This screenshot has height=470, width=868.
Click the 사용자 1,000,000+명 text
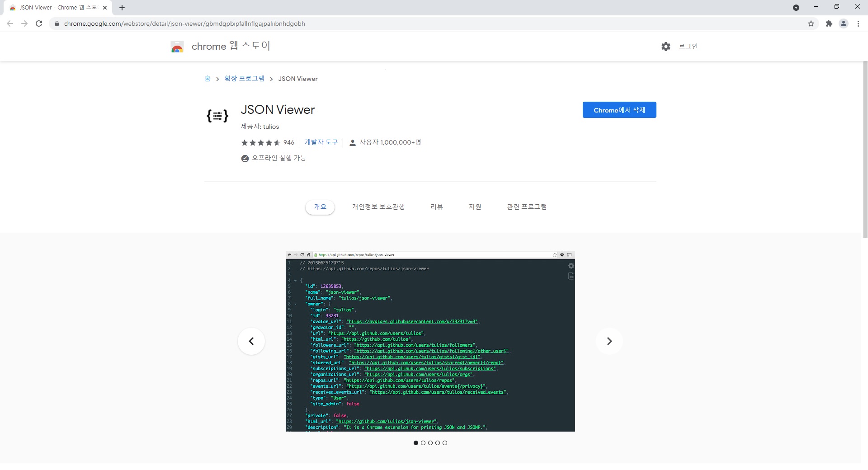(x=390, y=142)
